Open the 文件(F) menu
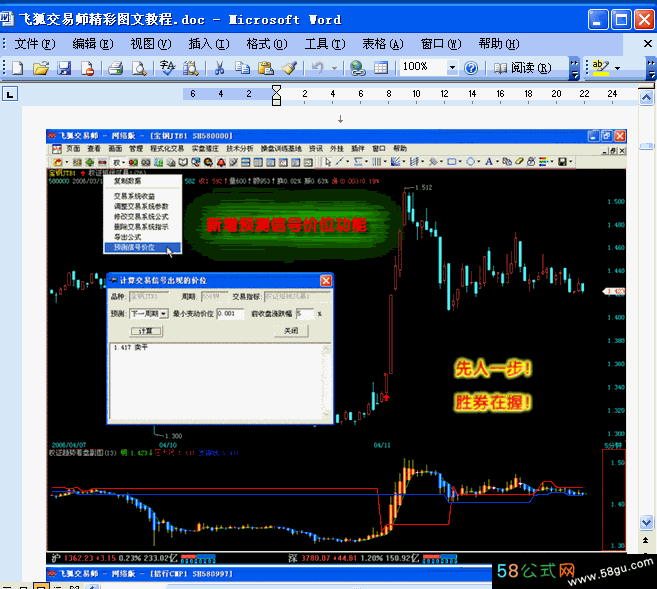The image size is (657, 589). (x=35, y=44)
